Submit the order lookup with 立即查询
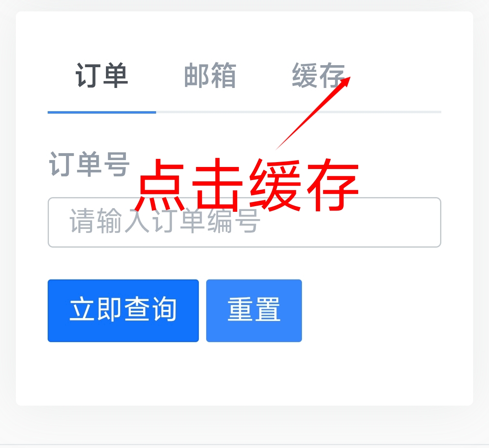The image size is (489, 448). (123, 310)
